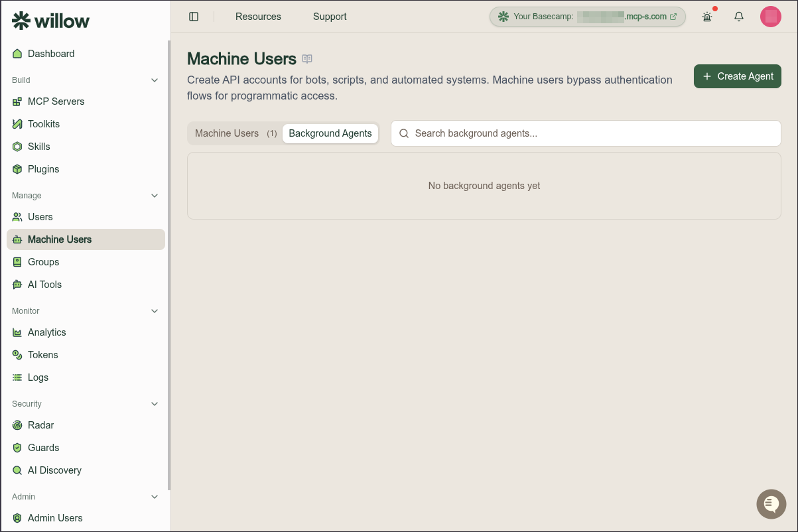Open the Your Basecamp link

click(x=588, y=17)
